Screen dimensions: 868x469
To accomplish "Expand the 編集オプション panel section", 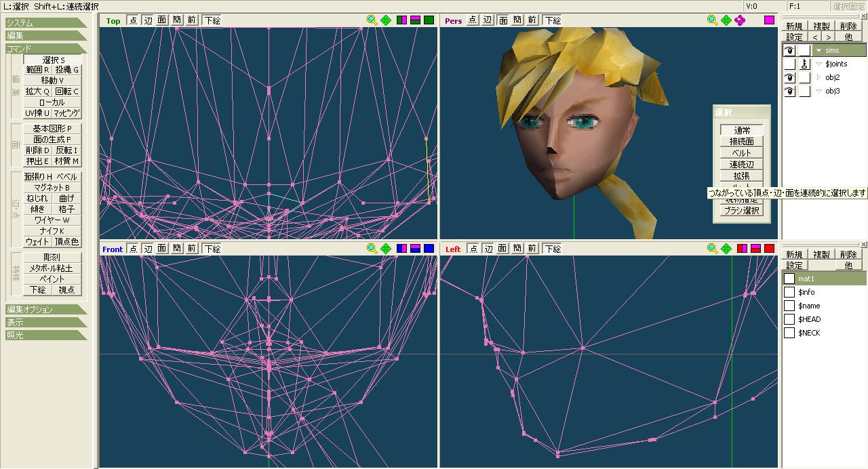I will pyautogui.click(x=46, y=310).
